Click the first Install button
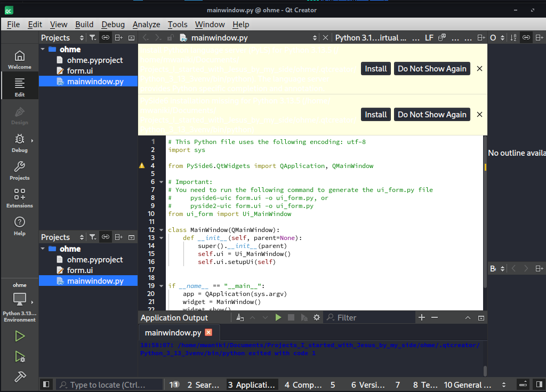Viewport: 546px width, 392px height. [x=375, y=69]
